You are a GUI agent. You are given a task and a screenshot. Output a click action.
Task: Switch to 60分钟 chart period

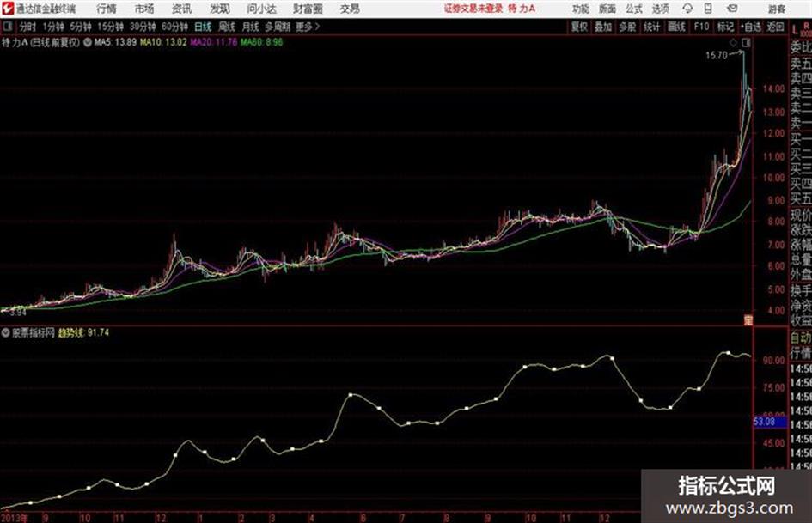175,27
